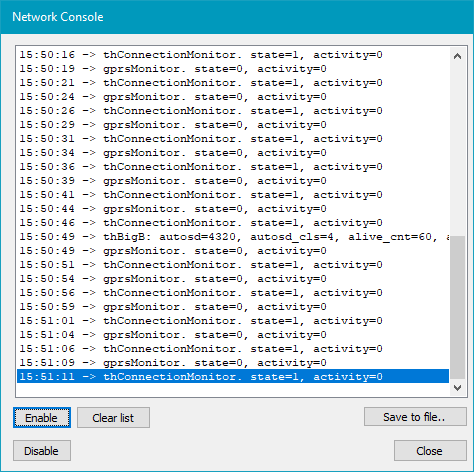Select the 15:50:49 gprsMonitor line
The image size is (474, 472).
(x=233, y=251)
